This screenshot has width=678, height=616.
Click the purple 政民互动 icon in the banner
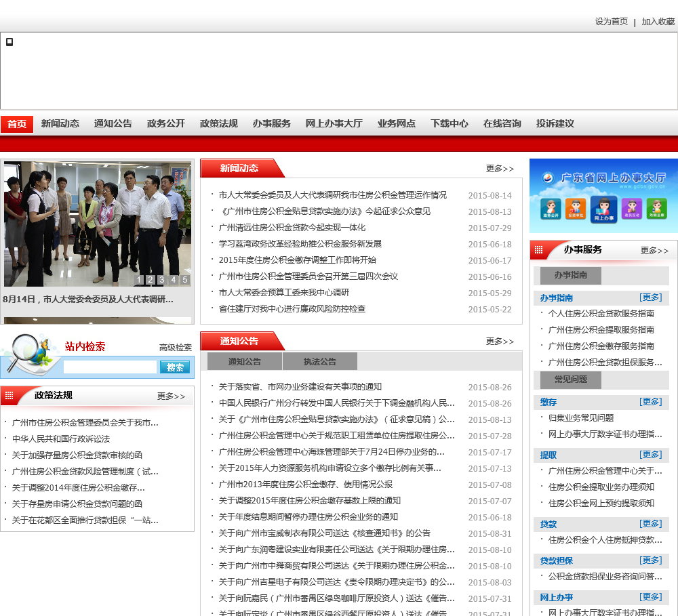631,209
